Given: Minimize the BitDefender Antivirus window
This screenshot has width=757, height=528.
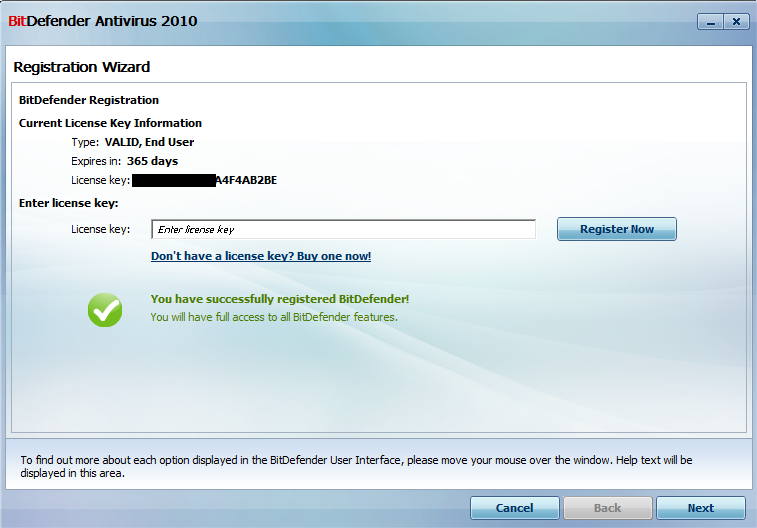Looking at the screenshot, I should click(x=710, y=22).
